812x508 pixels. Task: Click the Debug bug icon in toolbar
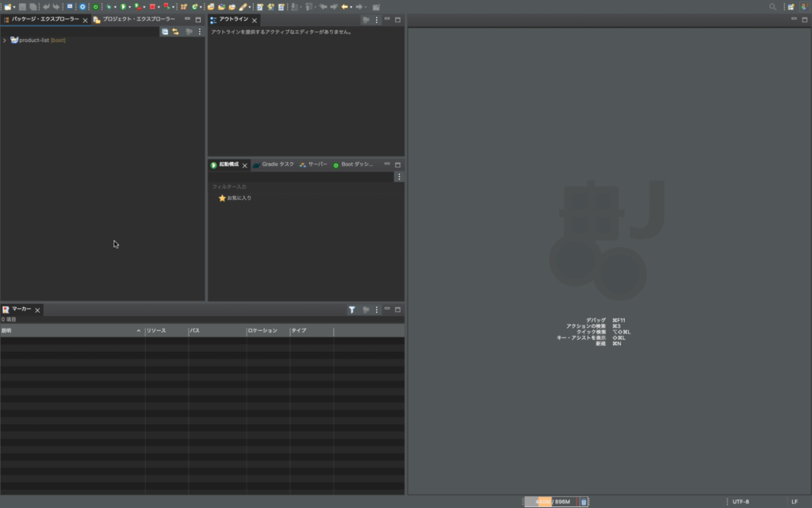(x=109, y=6)
